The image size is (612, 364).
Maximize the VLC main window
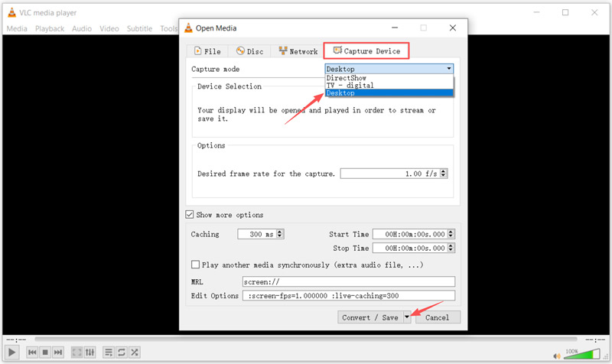click(565, 12)
